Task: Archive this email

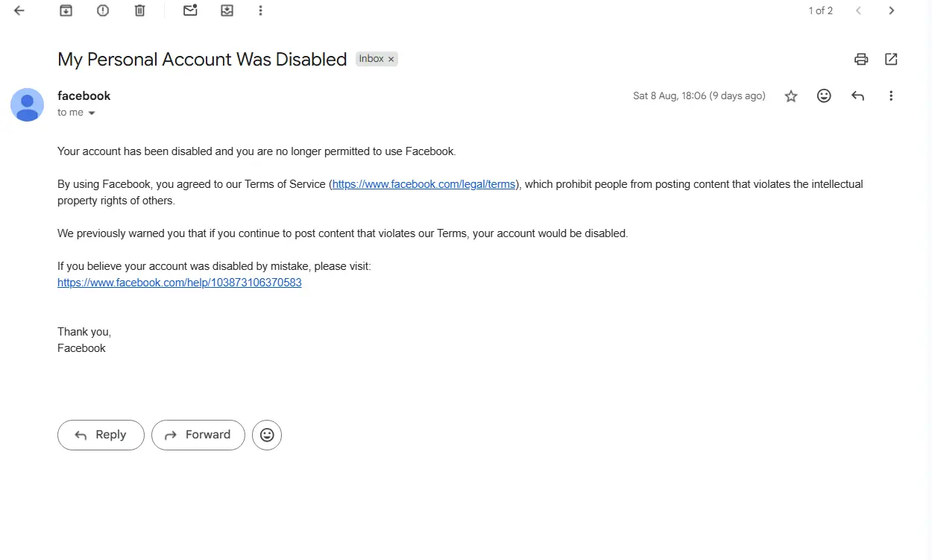Action: [x=66, y=10]
